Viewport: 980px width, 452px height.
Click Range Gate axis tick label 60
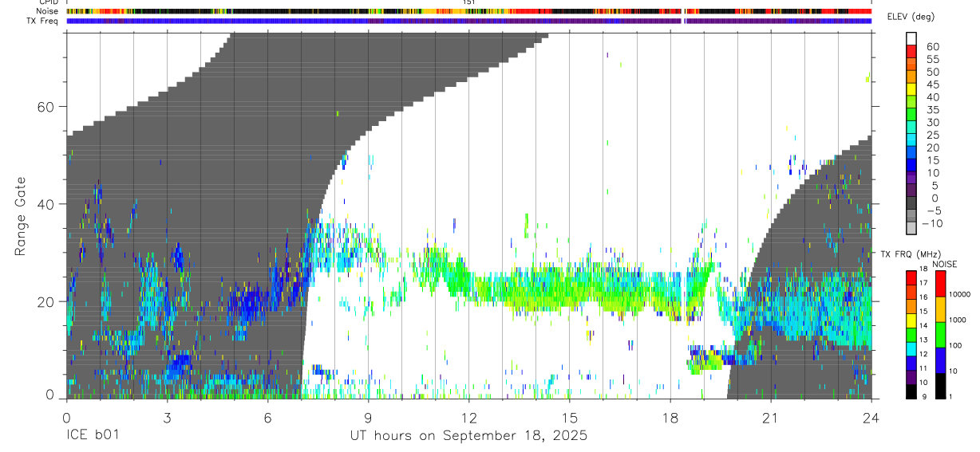45,107
